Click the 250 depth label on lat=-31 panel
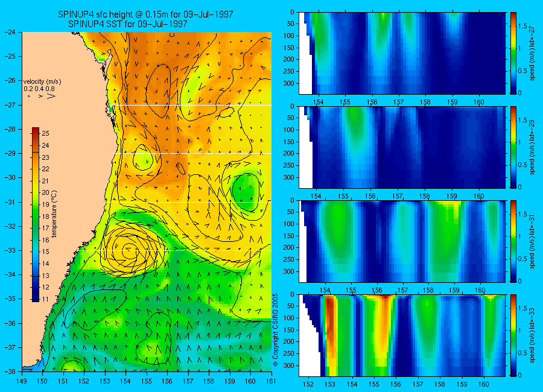The image size is (543, 392). click(x=289, y=260)
